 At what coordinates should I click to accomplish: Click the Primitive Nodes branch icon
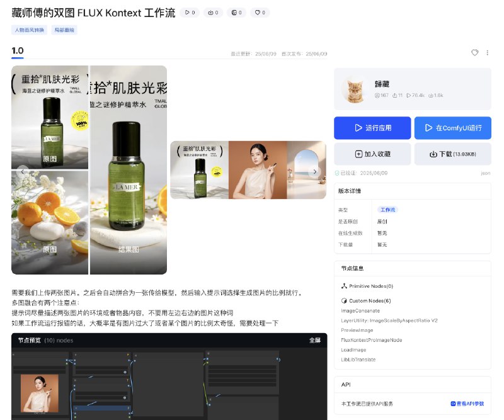tap(344, 286)
